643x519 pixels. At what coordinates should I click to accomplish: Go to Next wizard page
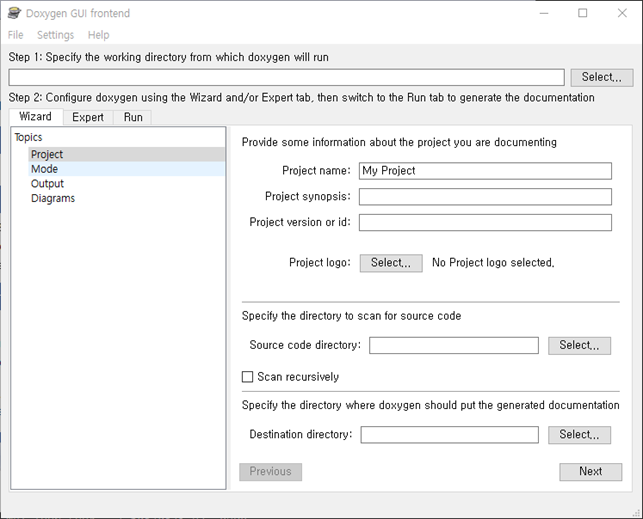click(x=591, y=471)
